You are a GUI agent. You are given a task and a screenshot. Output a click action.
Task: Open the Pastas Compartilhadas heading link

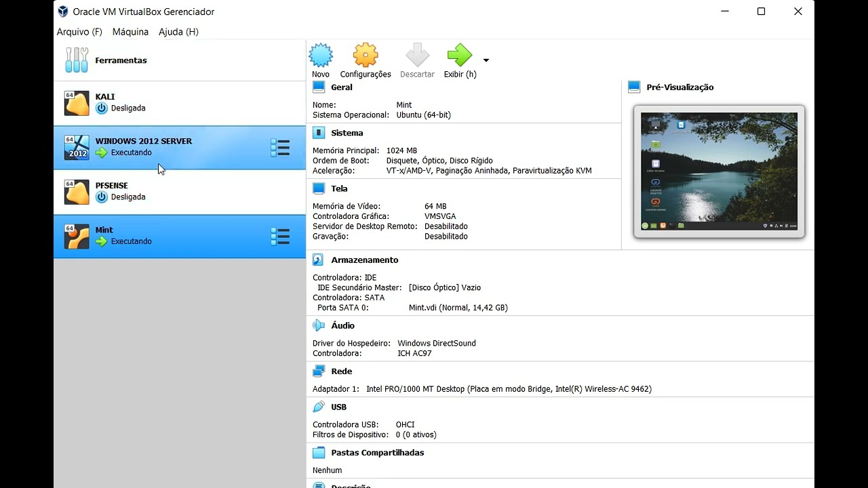[x=378, y=453]
